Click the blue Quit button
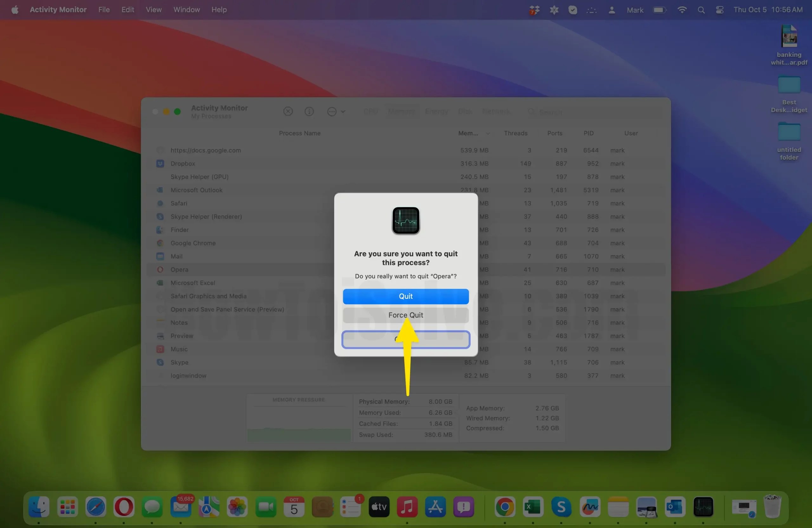The width and height of the screenshot is (812, 528). click(405, 296)
